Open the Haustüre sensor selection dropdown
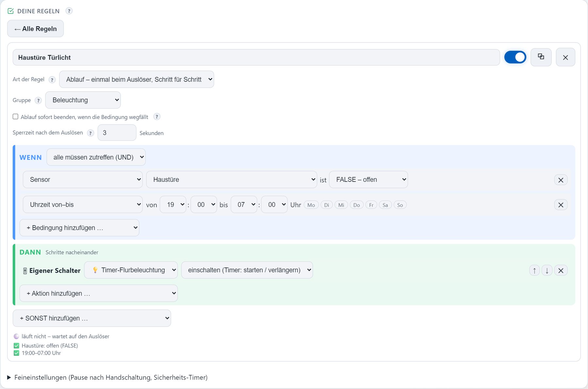 pos(232,179)
